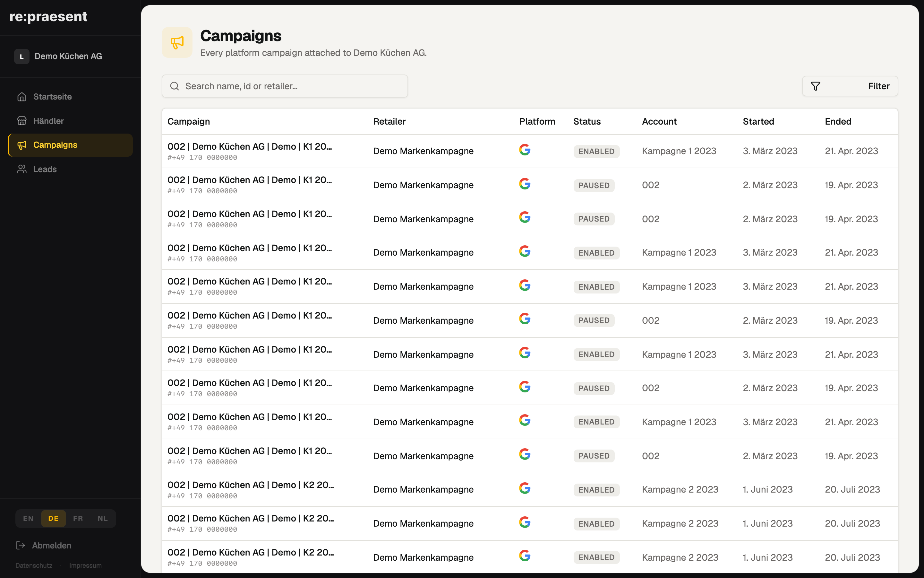Switch language to NL
Screen dimensions: 924x578
pos(103,518)
